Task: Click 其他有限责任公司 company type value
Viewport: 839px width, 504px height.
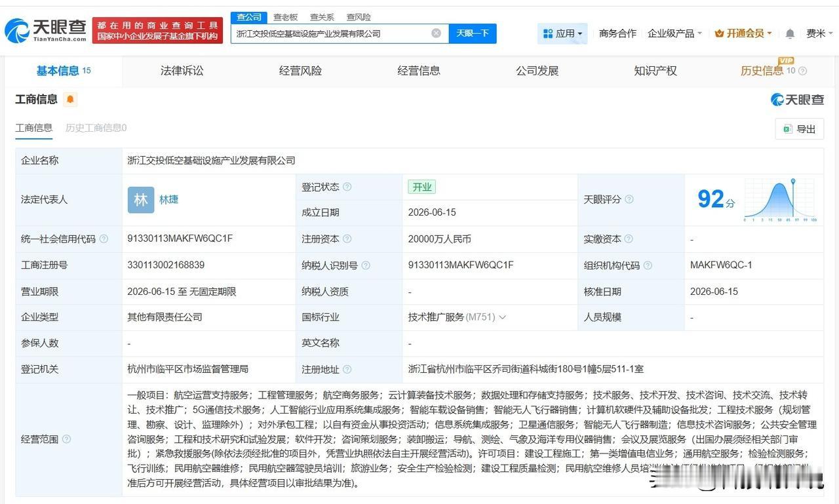Action: click(x=165, y=317)
